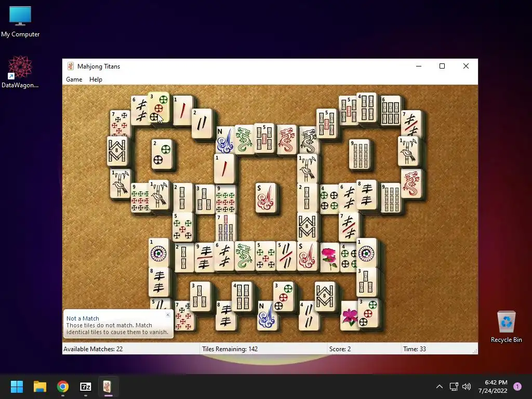This screenshot has height=399, width=532.
Task: Click the lone 2 of circles tile
Action: point(162,154)
